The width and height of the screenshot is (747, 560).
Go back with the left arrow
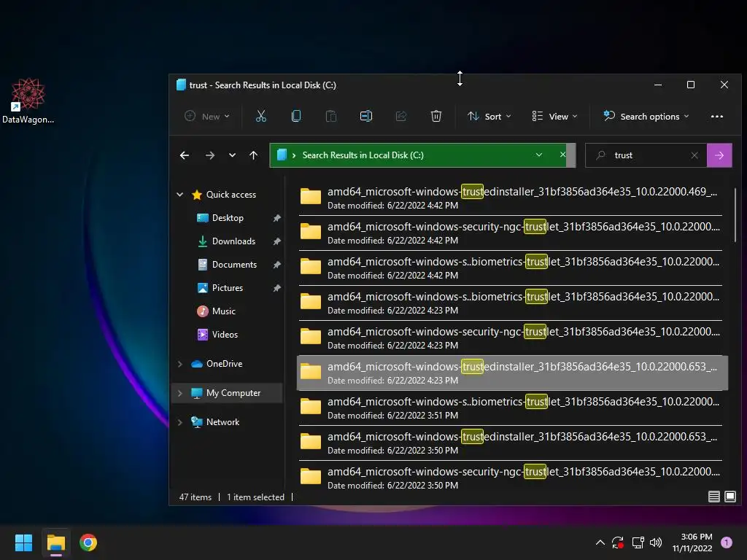(x=185, y=155)
